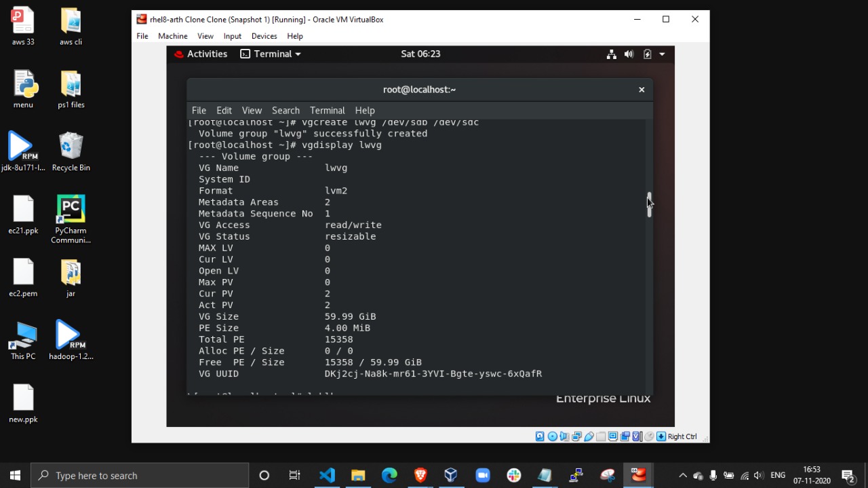This screenshot has height=488, width=868.
Task: Select the This PC desktop icon
Action: [23, 341]
